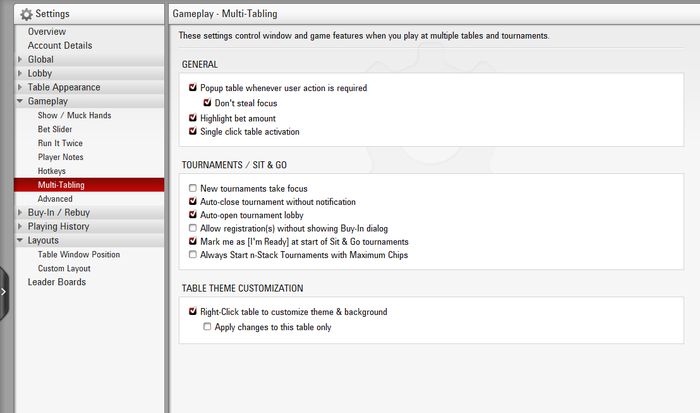Open Custom Layout settings
Viewport: 700px width, 413px height.
coord(64,268)
